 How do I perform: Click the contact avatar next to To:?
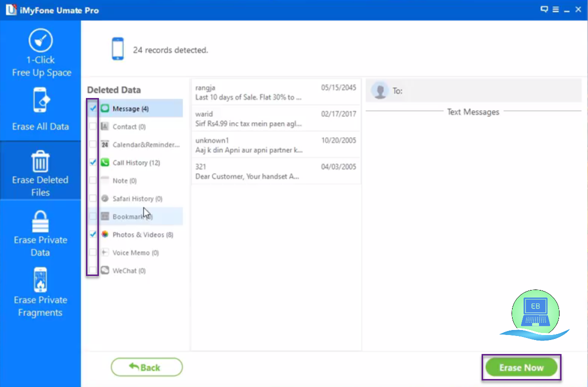coord(380,90)
